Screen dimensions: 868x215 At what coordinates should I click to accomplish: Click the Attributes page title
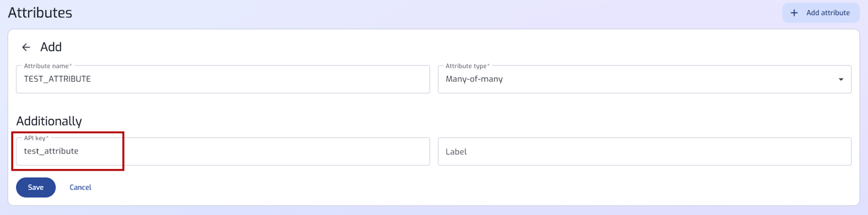(40, 12)
